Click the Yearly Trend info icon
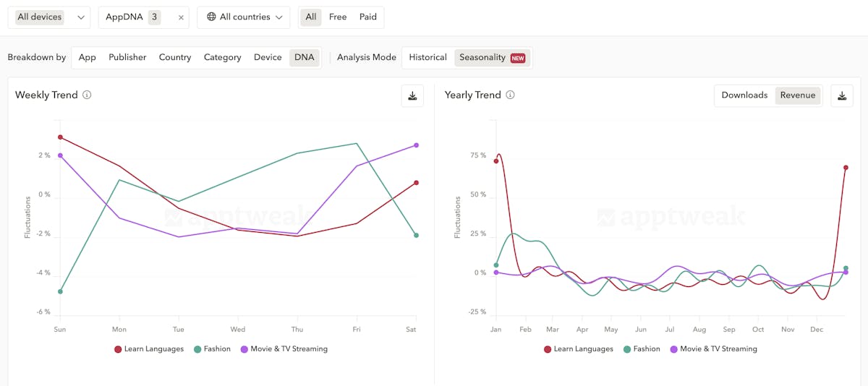Viewport: 868px width, 386px height. pos(510,95)
